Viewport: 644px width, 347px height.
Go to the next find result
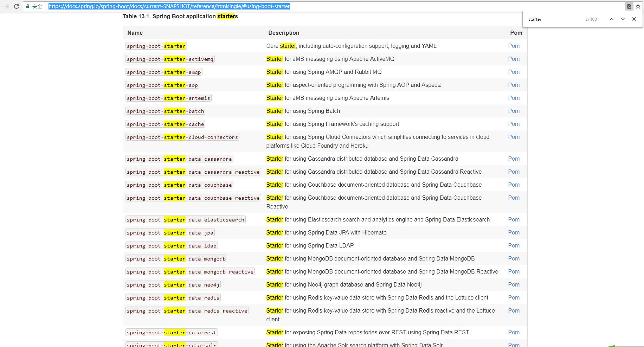coord(623,19)
